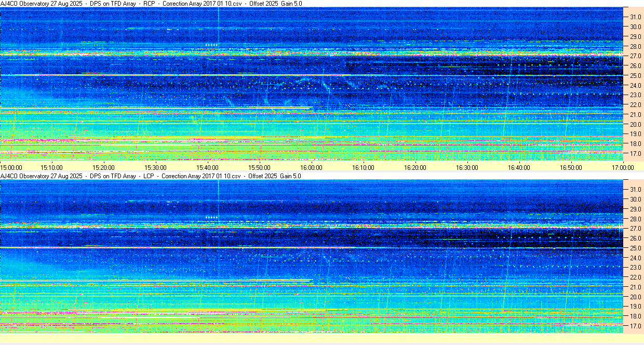Screen dimensions: 644x345
Task: Click the 16:10:00 time label
Action: [x=364, y=167]
